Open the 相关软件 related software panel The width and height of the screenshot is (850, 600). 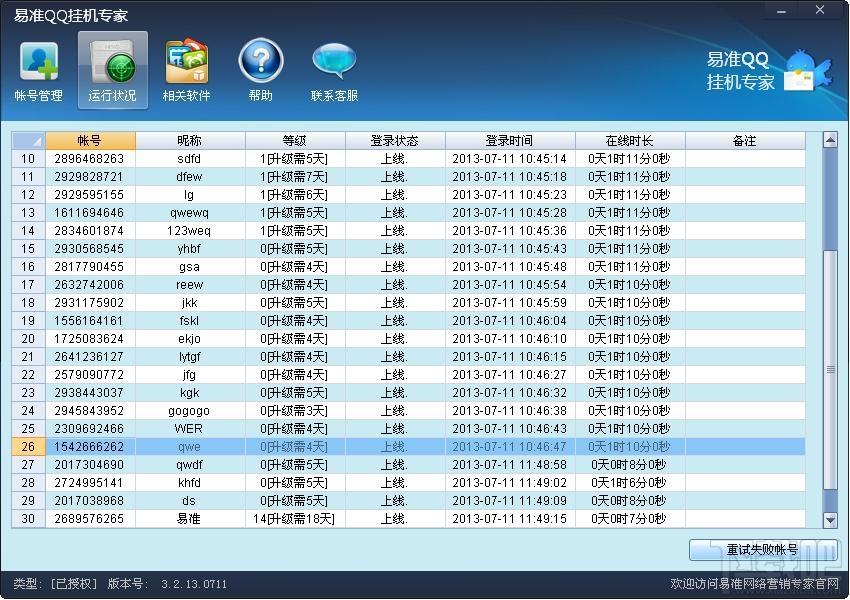click(x=186, y=68)
